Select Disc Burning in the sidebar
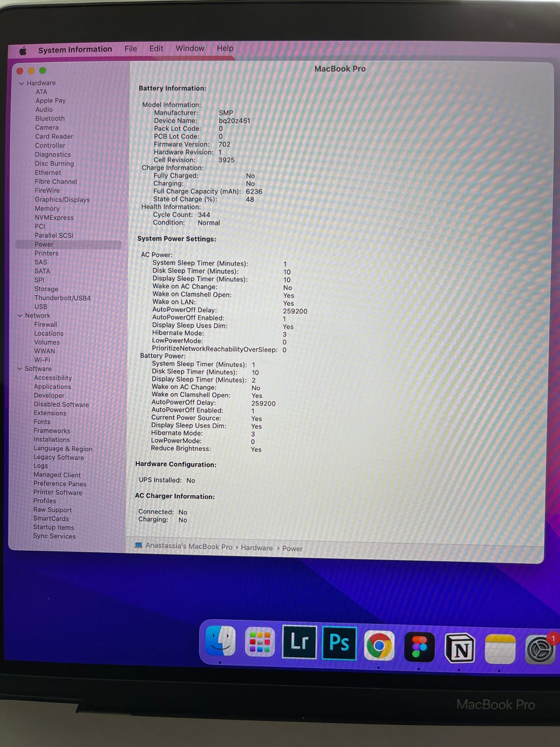560x747 pixels. [54, 164]
